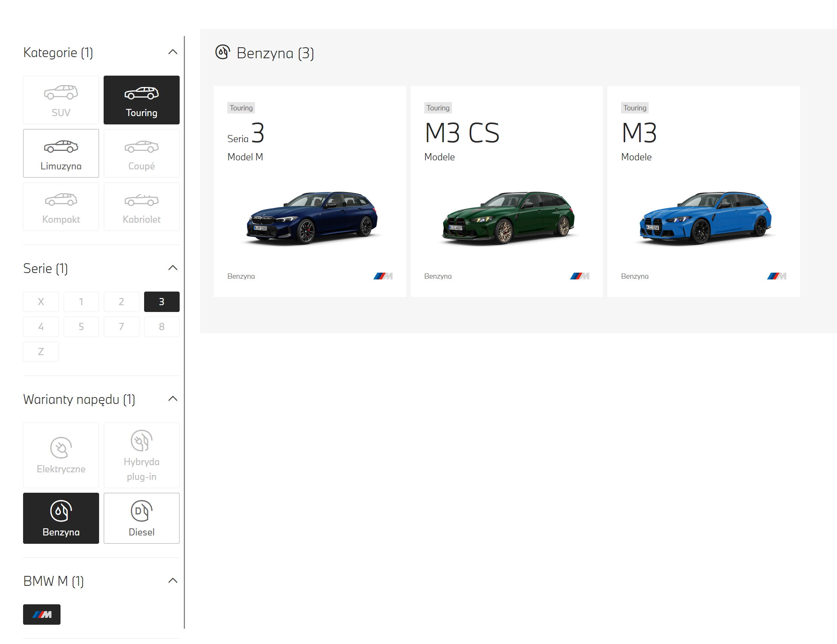Choose the X series filter
The width and height of the screenshot is (837, 644).
coord(41,301)
